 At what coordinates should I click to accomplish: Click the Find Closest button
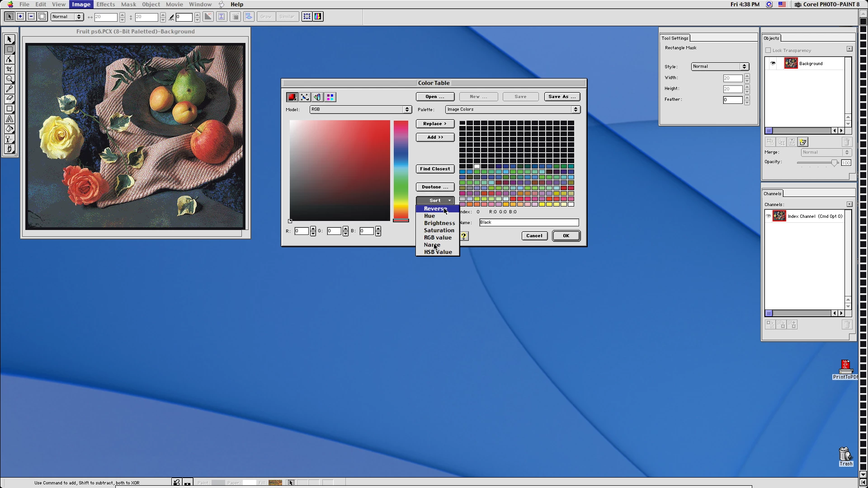(435, 169)
